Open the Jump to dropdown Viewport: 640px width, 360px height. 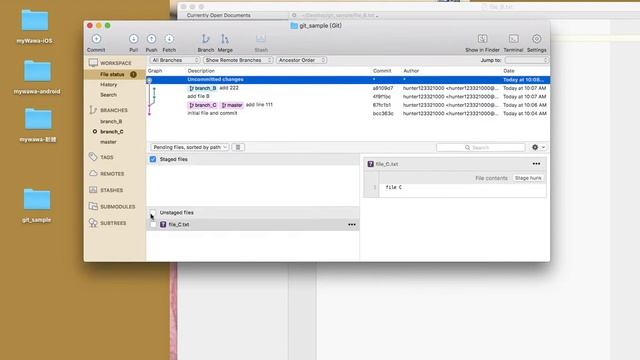(x=526, y=60)
